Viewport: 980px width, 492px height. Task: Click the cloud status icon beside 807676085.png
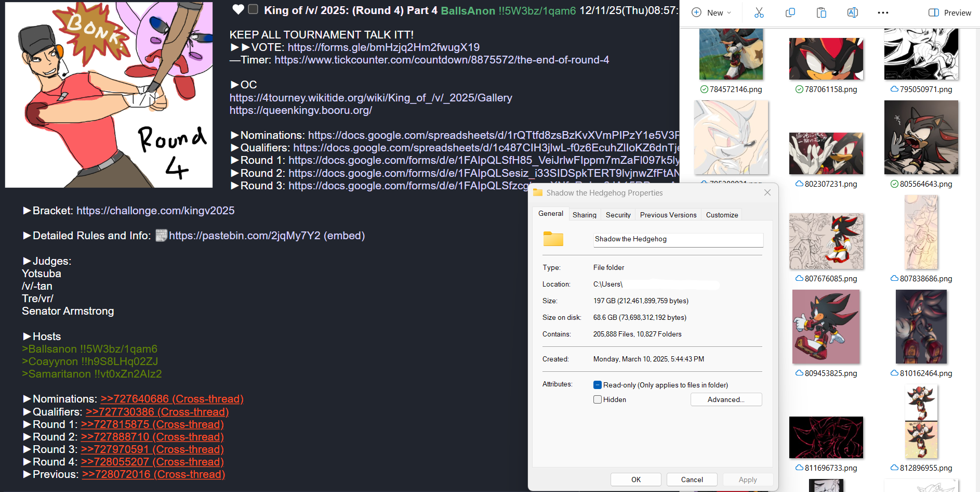click(x=799, y=279)
